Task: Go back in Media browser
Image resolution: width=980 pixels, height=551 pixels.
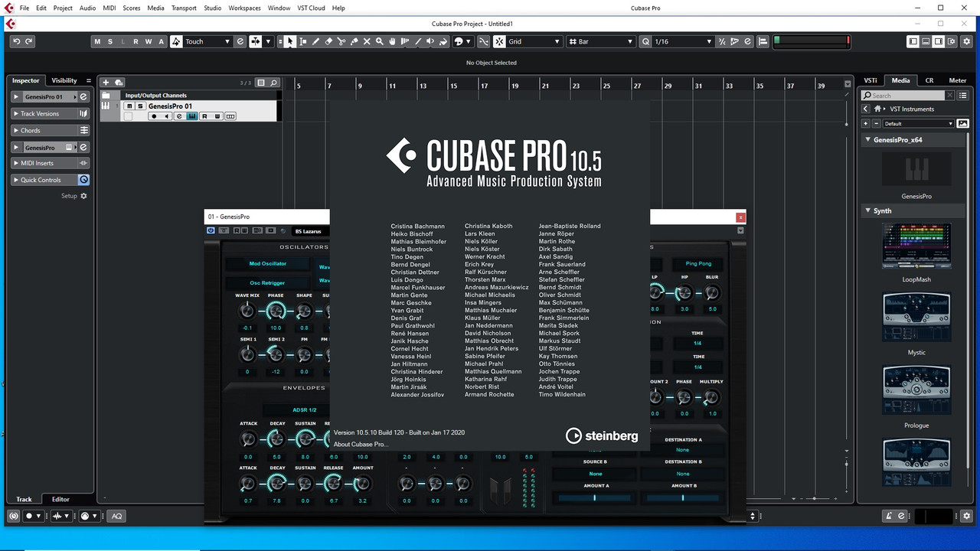Action: [866, 109]
